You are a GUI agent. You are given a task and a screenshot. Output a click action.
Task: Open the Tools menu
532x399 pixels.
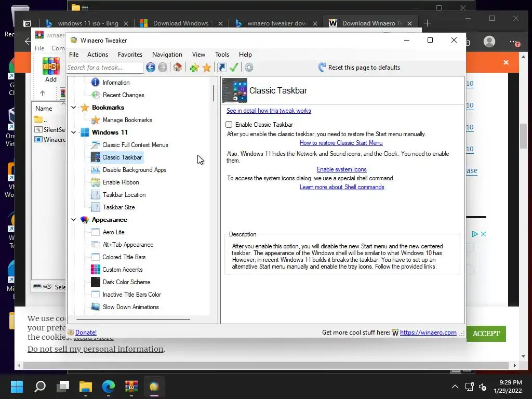222,54
